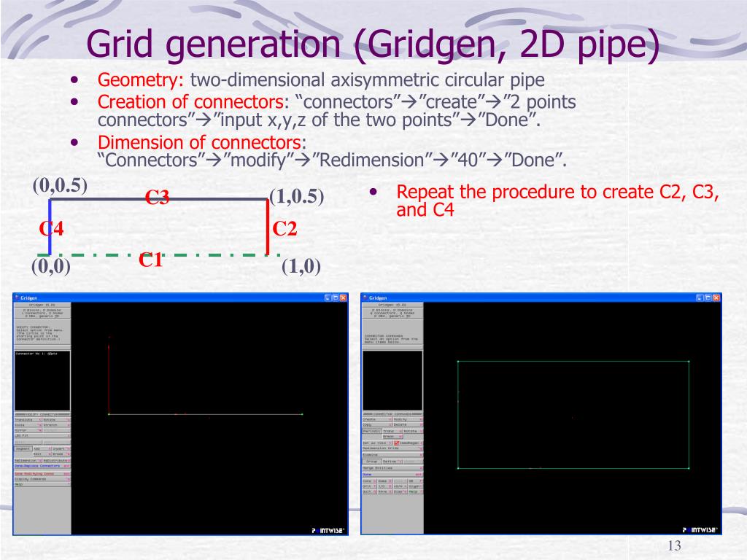The height and width of the screenshot is (560, 747).
Task: Click Stretch in left Gridgen window
Action: 56,425
